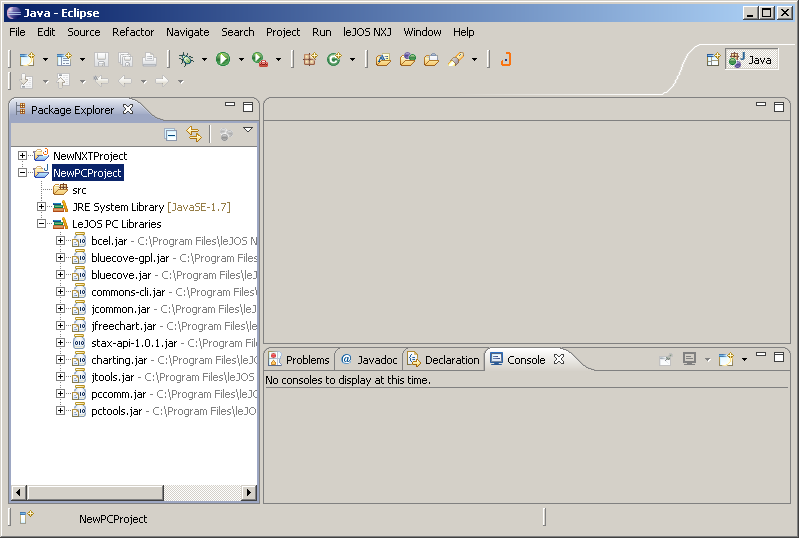This screenshot has width=799, height=538.
Task: Switch to the Javadoc tab
Action: point(369,360)
